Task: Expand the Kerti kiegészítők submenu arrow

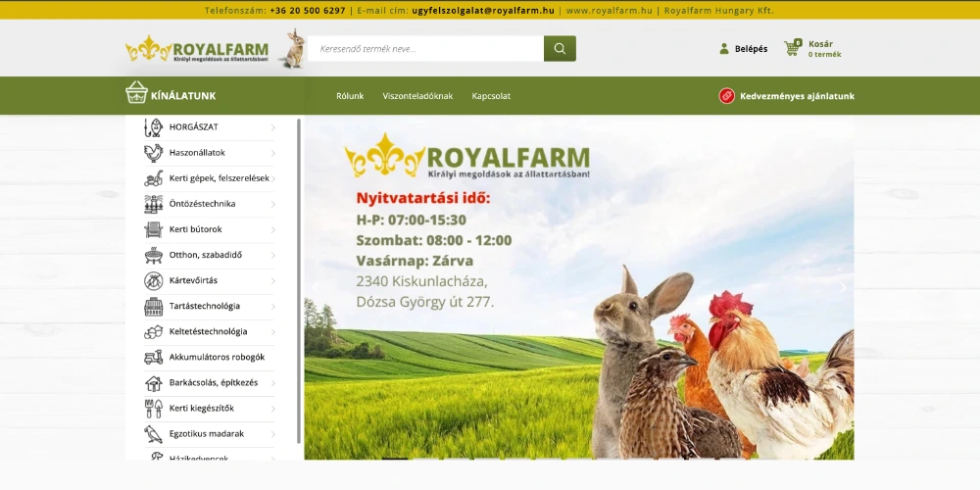Action: pyautogui.click(x=273, y=409)
